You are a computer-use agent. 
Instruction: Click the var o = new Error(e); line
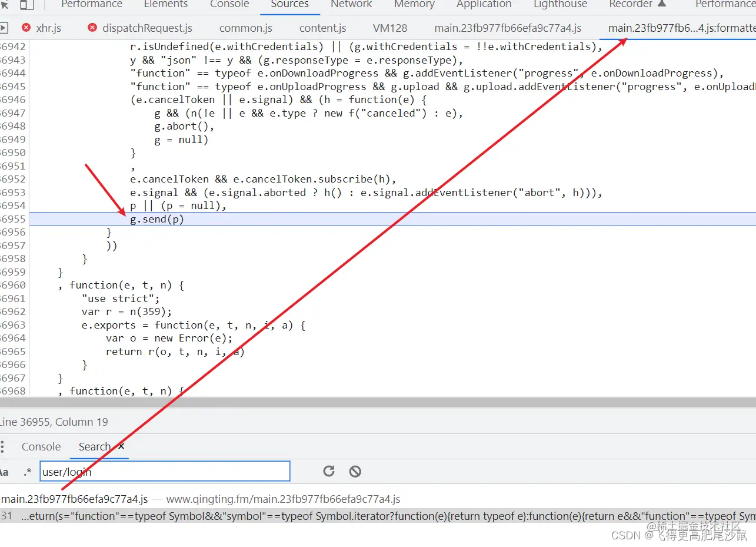[x=169, y=338]
